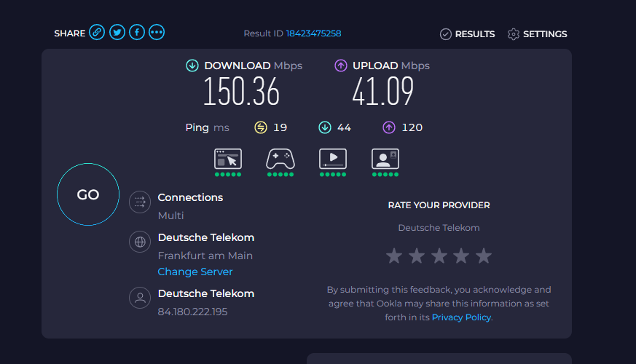Click the video chat rating icon
The height and width of the screenshot is (364, 636).
tap(385, 159)
